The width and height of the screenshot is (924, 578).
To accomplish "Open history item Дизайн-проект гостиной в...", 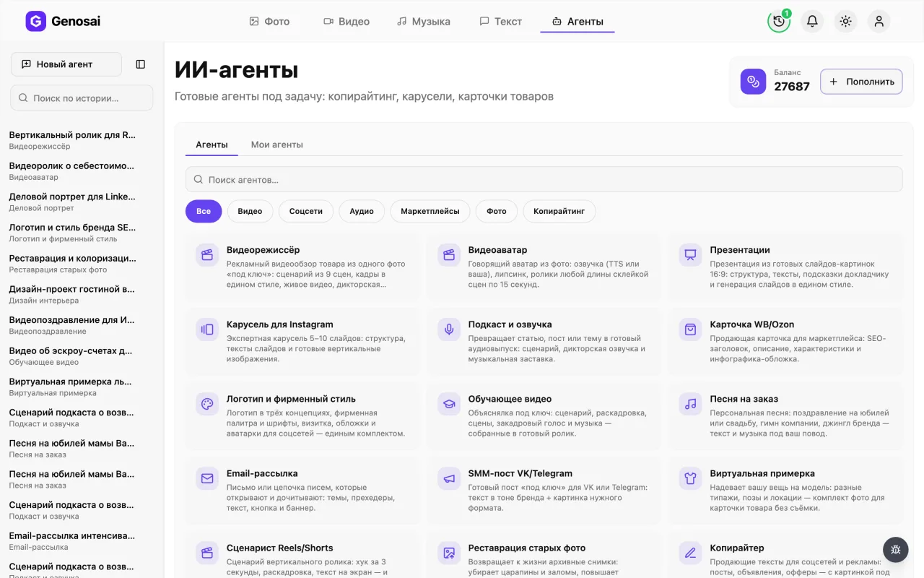I will 72,294.
